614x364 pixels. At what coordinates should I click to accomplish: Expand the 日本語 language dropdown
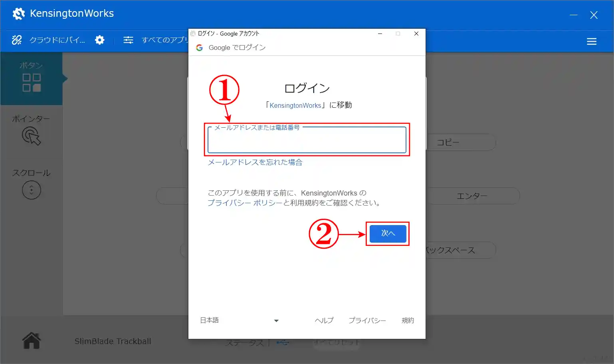[x=240, y=320]
